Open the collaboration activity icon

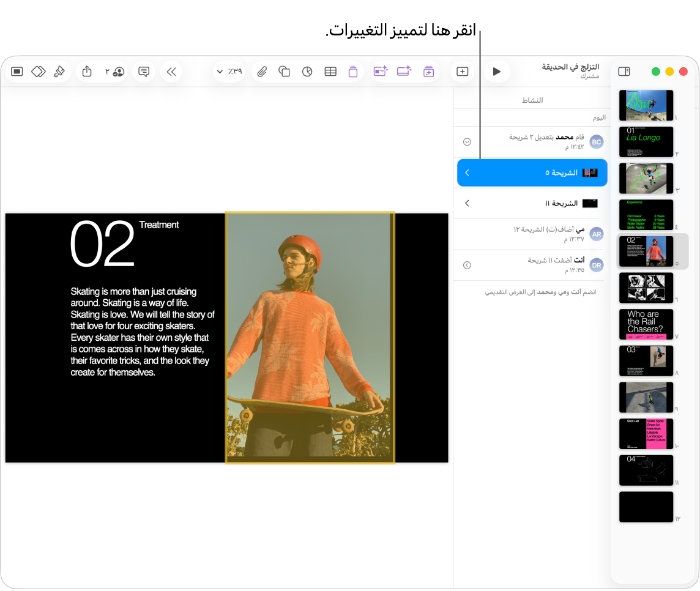point(115,72)
